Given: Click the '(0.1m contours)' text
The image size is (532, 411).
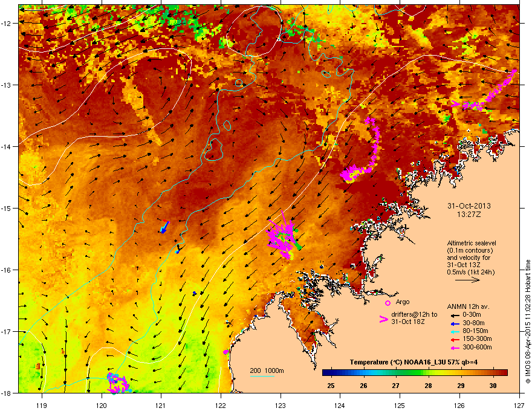Looking at the screenshot, I should [x=470, y=251].
